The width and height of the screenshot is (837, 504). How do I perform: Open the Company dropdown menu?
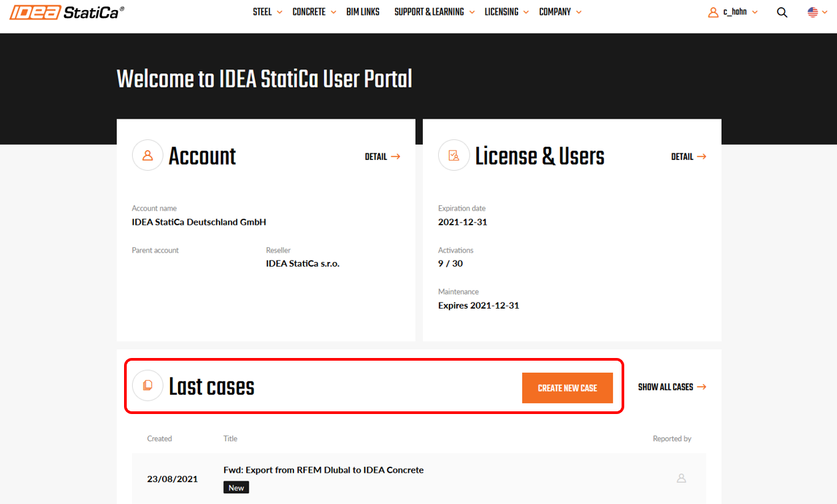[560, 12]
